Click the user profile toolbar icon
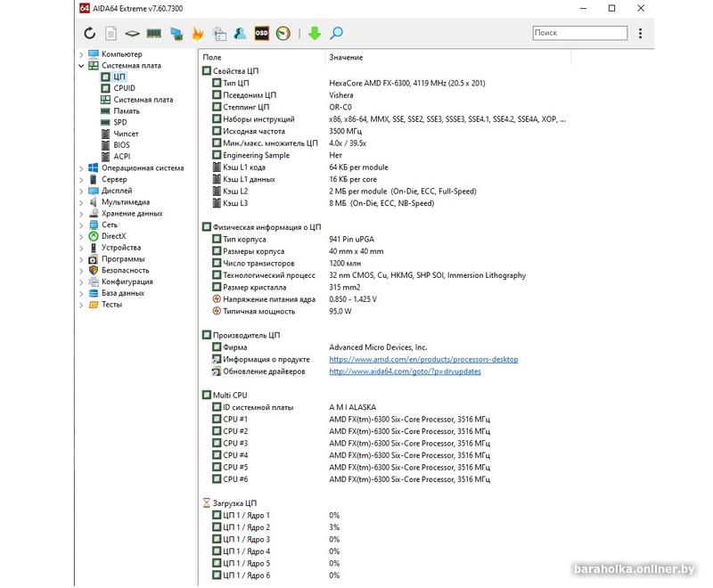 click(x=240, y=34)
